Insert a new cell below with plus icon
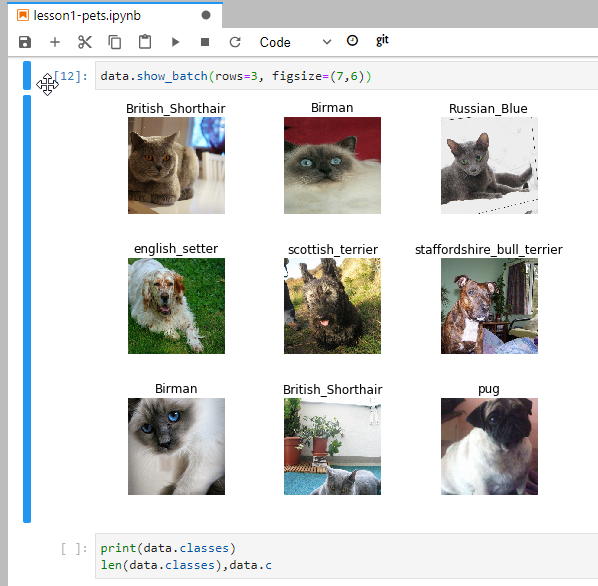The image size is (598, 586). [x=55, y=42]
